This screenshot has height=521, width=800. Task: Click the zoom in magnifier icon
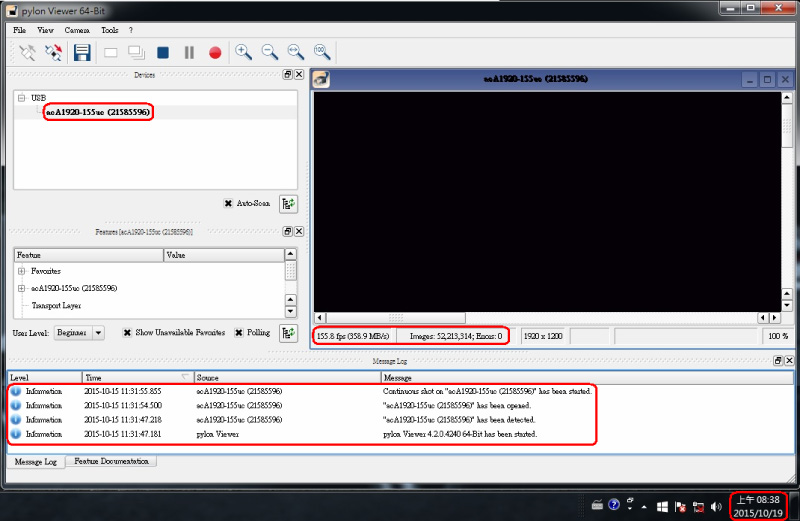(x=243, y=52)
